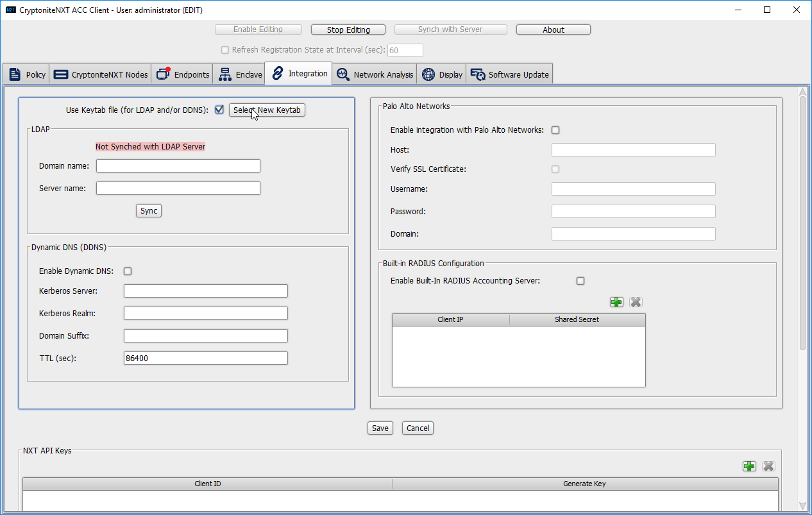Enable integration with Palo Alto Networks
This screenshot has width=812, height=515.
pyautogui.click(x=555, y=130)
